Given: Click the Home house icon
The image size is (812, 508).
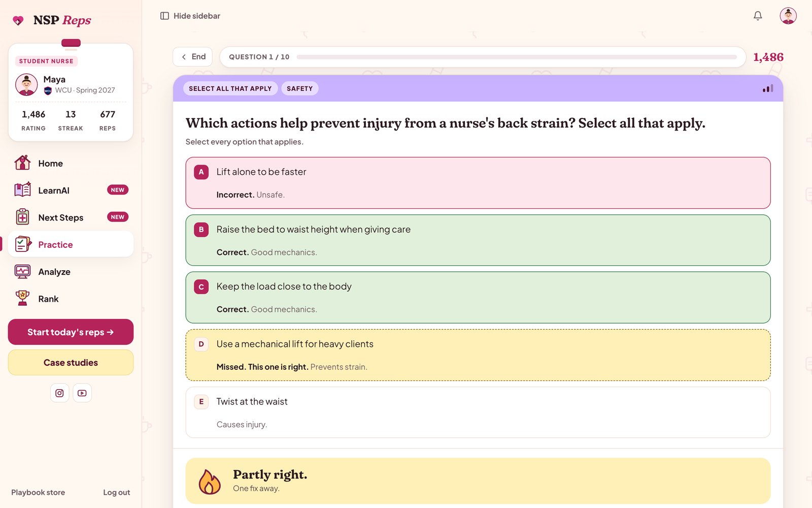Looking at the screenshot, I should pos(22,163).
